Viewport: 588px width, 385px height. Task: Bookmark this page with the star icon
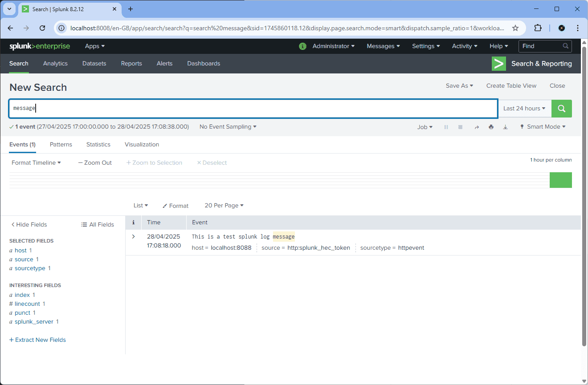pyautogui.click(x=515, y=28)
